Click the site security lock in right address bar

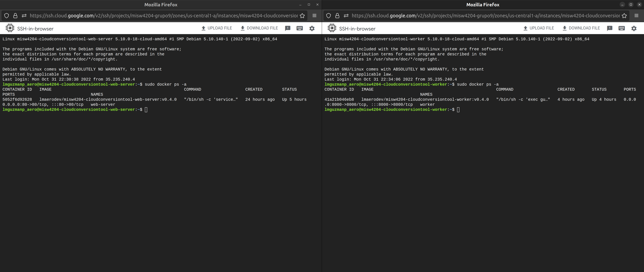click(337, 15)
